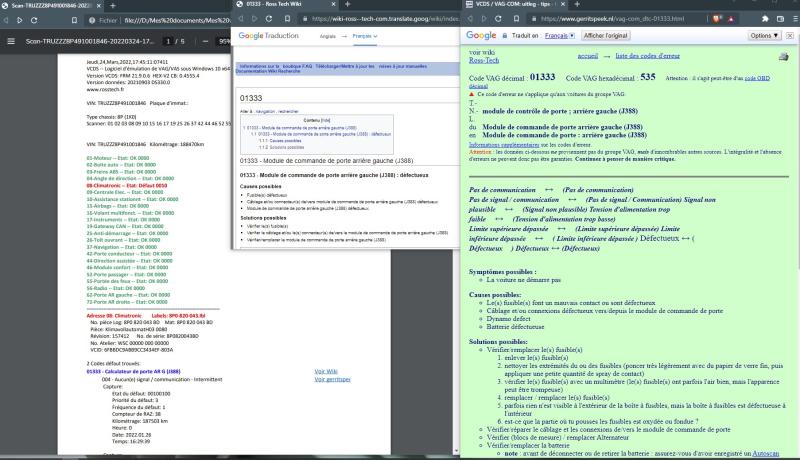Viewport: 800px width, 460px height.
Task: Expand the Français target language in Google Traduction
Action: click(x=365, y=36)
